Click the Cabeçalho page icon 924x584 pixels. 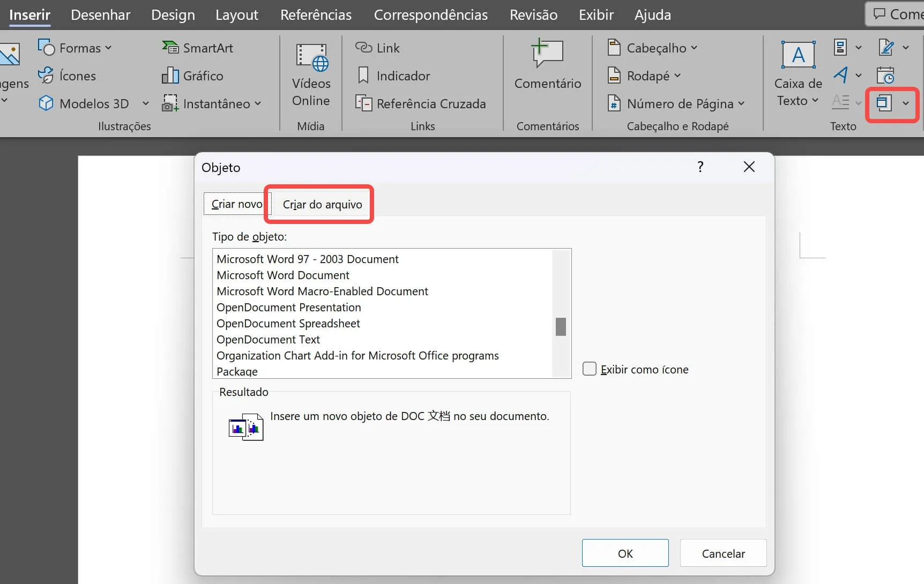point(614,48)
